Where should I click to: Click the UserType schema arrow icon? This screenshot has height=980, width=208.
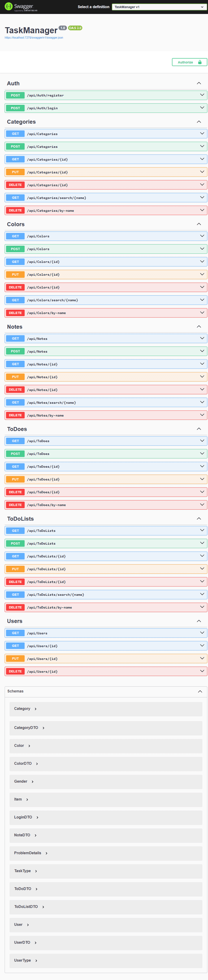(36, 961)
